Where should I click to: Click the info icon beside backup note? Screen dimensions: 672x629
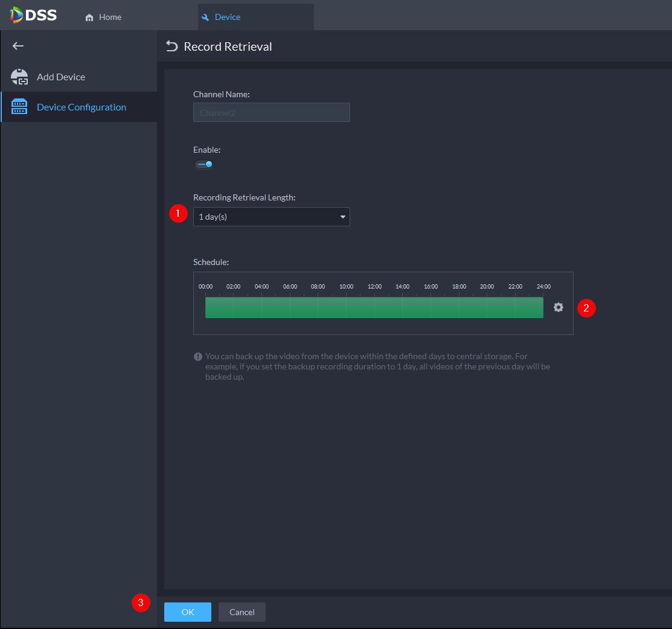(x=197, y=357)
